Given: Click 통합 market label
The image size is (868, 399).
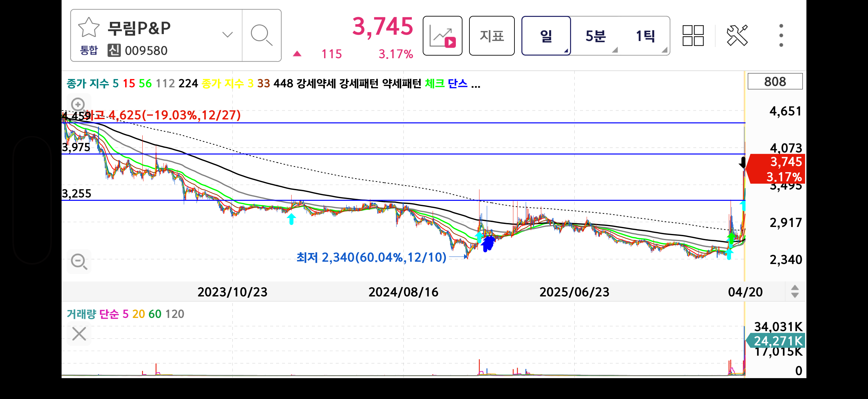Looking at the screenshot, I should pyautogui.click(x=89, y=50).
